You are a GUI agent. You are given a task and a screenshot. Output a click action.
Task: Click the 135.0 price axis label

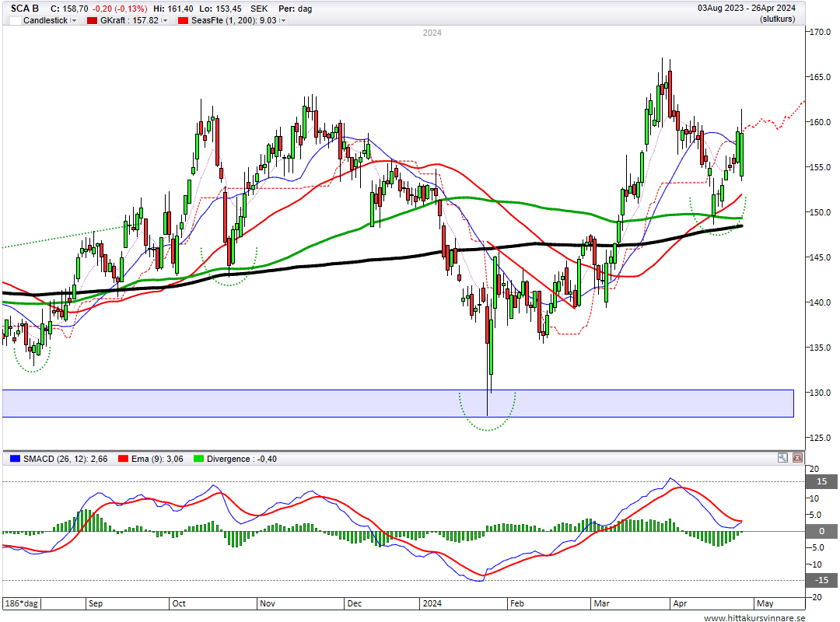(x=820, y=348)
